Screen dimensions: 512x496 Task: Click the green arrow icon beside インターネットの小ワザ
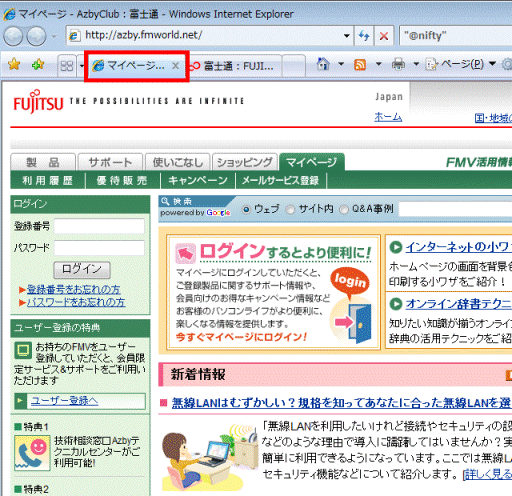coord(396,247)
